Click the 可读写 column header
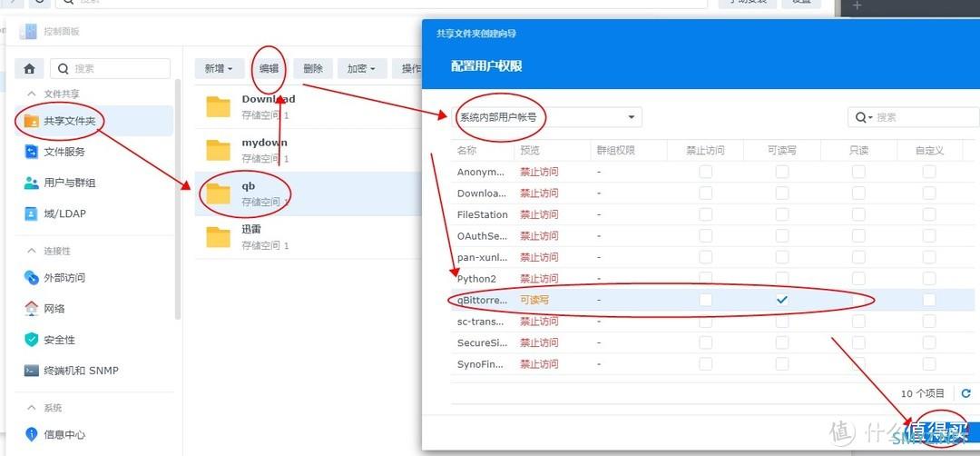 pos(782,151)
